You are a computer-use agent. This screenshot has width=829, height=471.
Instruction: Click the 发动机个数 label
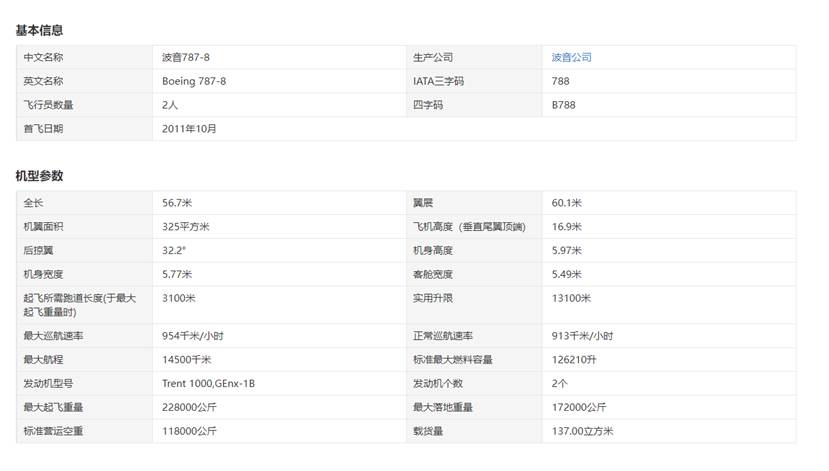(438, 383)
